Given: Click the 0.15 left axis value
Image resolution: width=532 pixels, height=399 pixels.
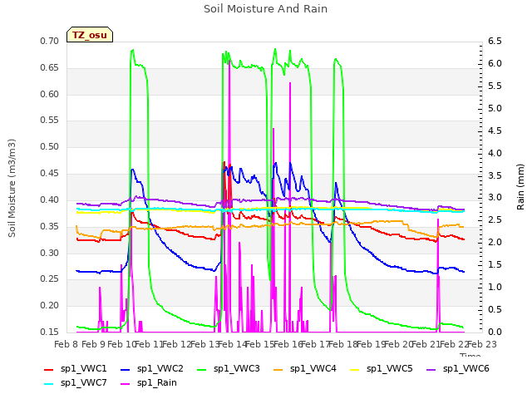Looking at the screenshot, I should [x=50, y=332].
